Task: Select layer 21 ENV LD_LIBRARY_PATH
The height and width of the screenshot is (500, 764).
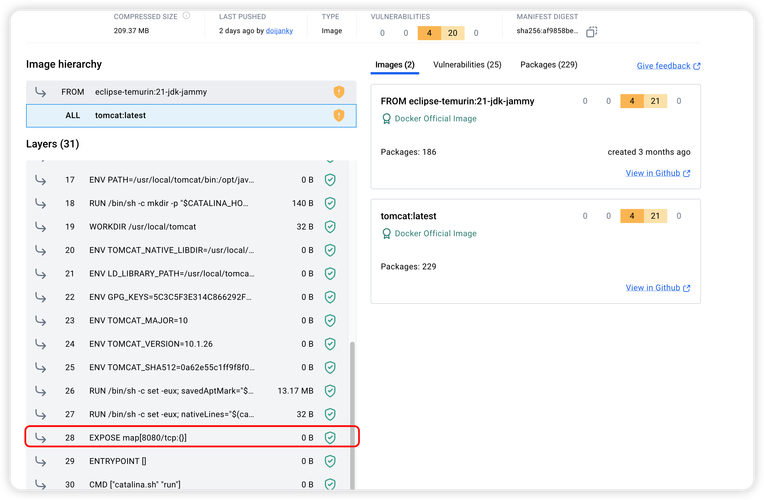Action: coord(188,273)
